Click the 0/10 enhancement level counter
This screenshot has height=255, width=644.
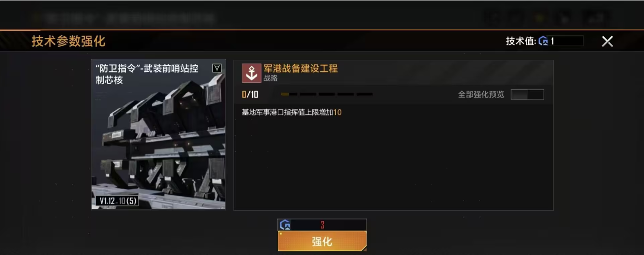coord(250,95)
